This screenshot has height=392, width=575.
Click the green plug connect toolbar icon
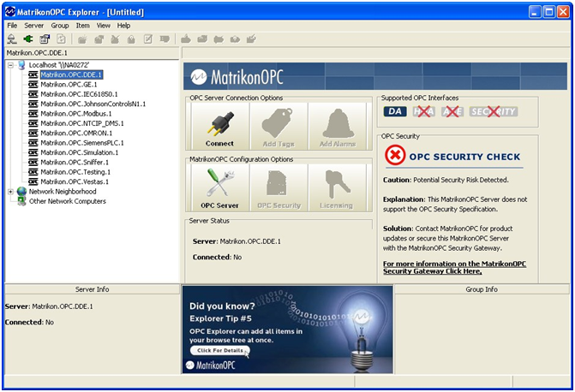(x=28, y=39)
